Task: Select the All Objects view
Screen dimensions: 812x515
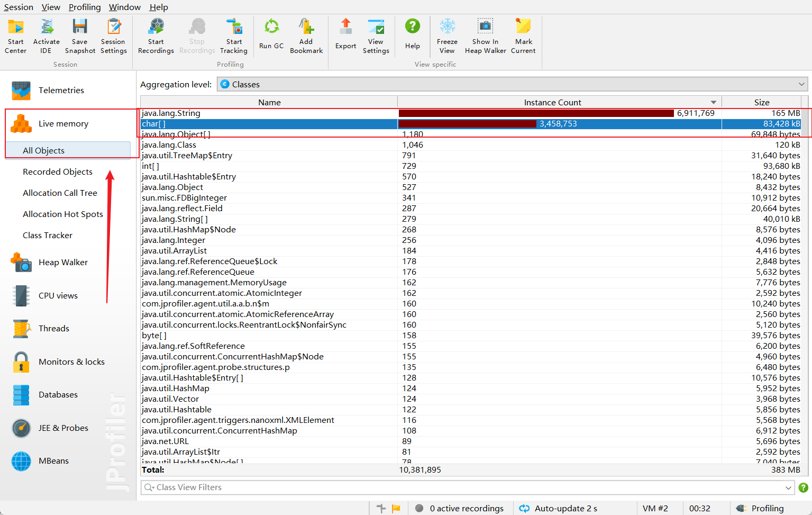Action: (x=68, y=151)
